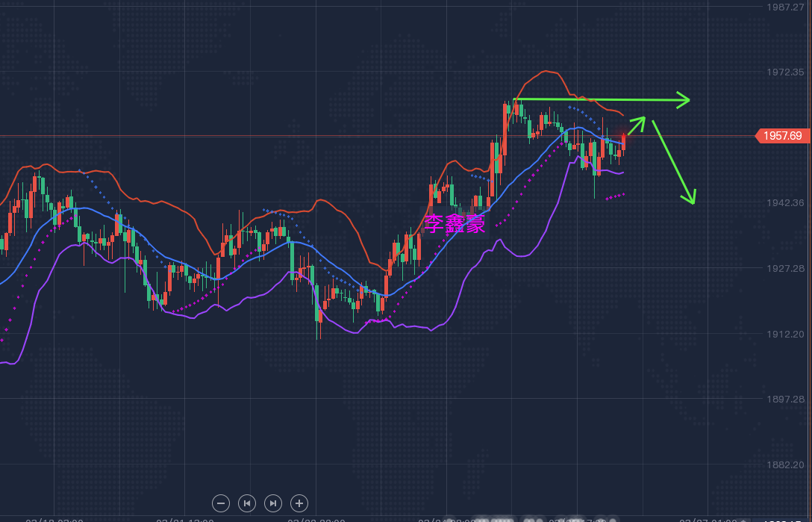Click the green horizontal arrow's arrowhead
Screen dimensions: 812x522
684,100
